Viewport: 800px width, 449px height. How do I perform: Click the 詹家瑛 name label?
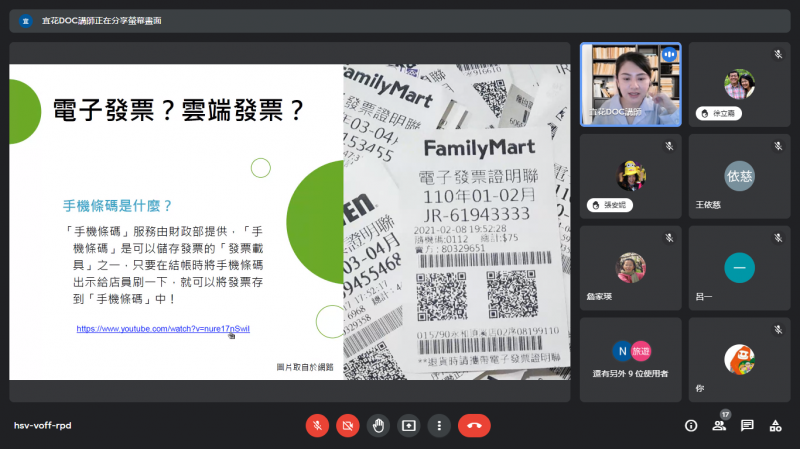599,296
